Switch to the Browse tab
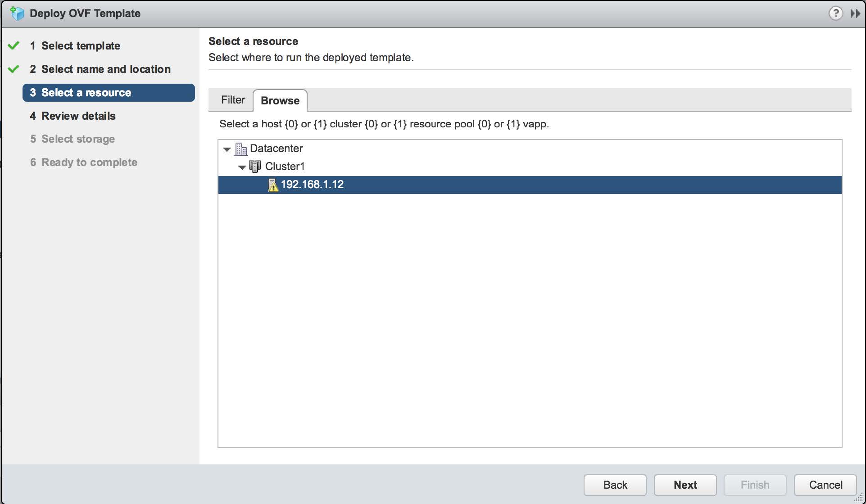Viewport: 866px width, 504px height. tap(280, 100)
